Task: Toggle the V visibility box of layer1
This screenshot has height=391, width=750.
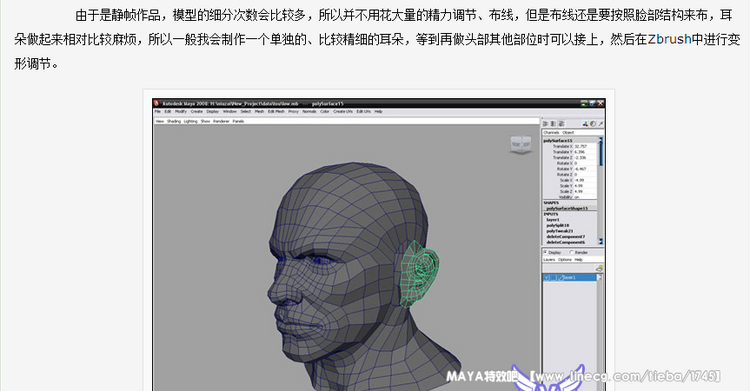Action: [x=547, y=278]
